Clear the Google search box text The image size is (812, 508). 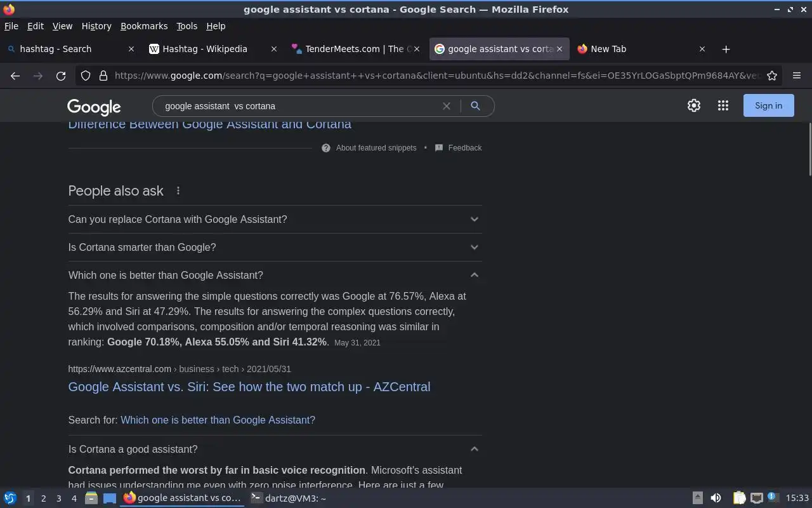click(447, 106)
